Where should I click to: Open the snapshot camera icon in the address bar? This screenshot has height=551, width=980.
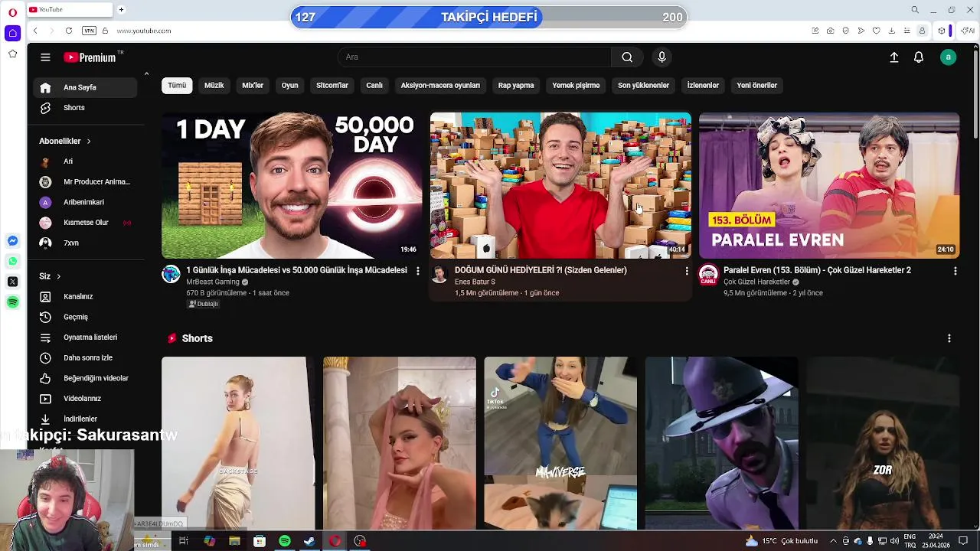pos(830,31)
